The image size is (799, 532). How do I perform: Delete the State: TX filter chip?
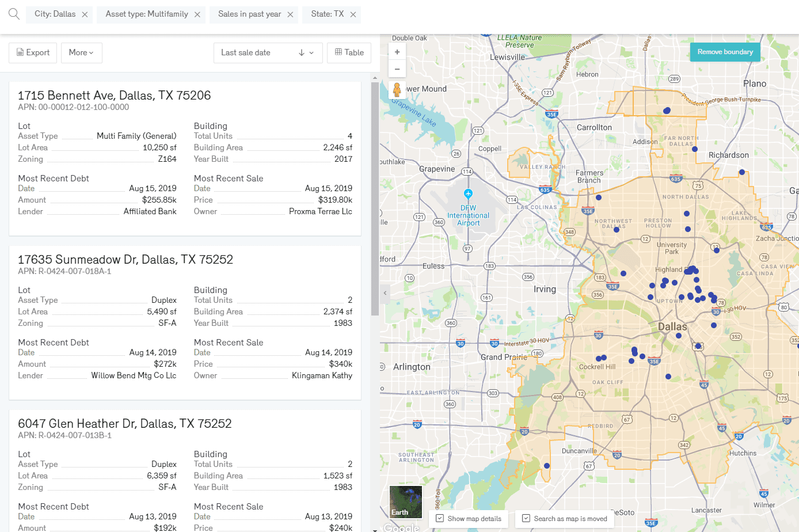353,14
